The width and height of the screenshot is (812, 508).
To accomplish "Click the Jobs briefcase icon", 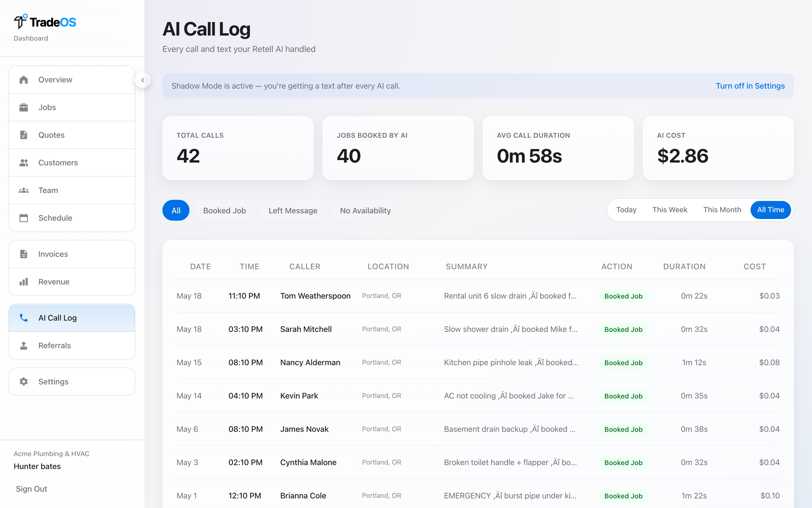I will coord(23,108).
